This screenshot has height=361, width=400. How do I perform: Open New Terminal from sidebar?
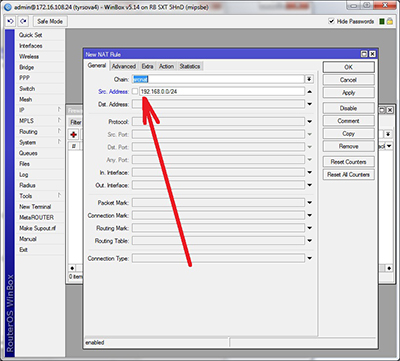(40, 207)
